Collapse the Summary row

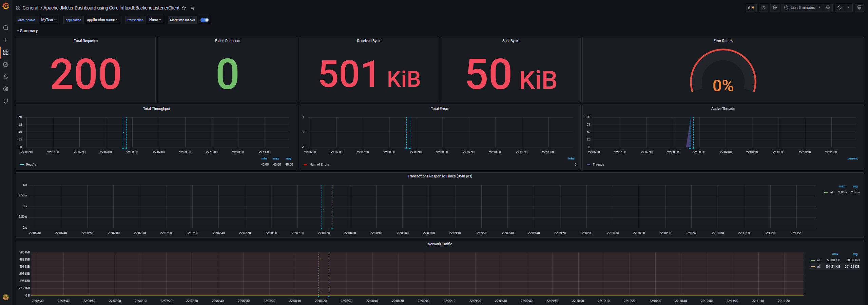pos(27,31)
